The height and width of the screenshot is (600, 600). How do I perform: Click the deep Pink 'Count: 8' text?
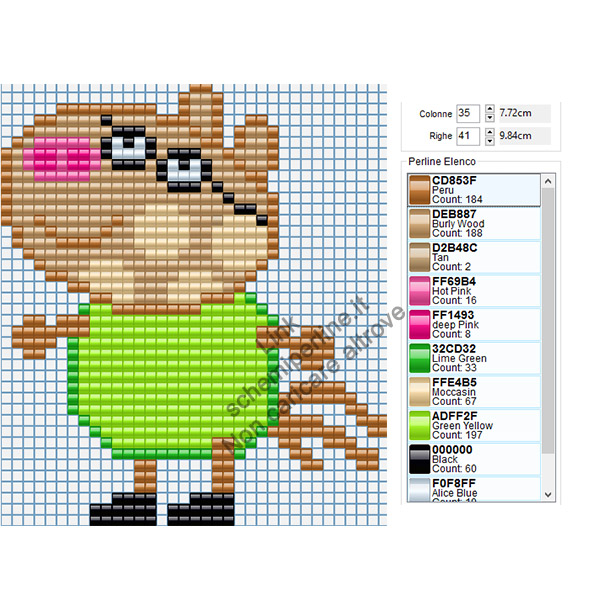[451, 334]
